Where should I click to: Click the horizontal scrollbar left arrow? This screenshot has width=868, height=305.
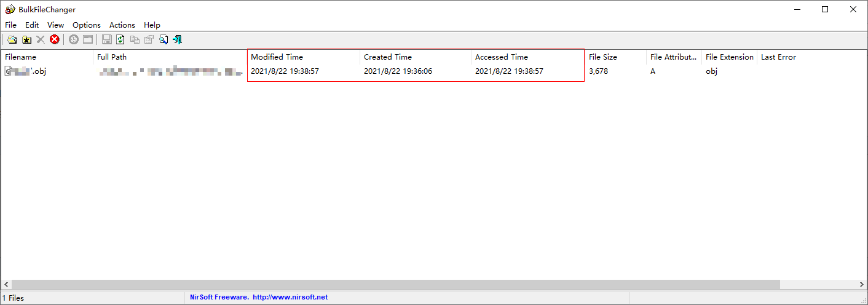pyautogui.click(x=6, y=285)
